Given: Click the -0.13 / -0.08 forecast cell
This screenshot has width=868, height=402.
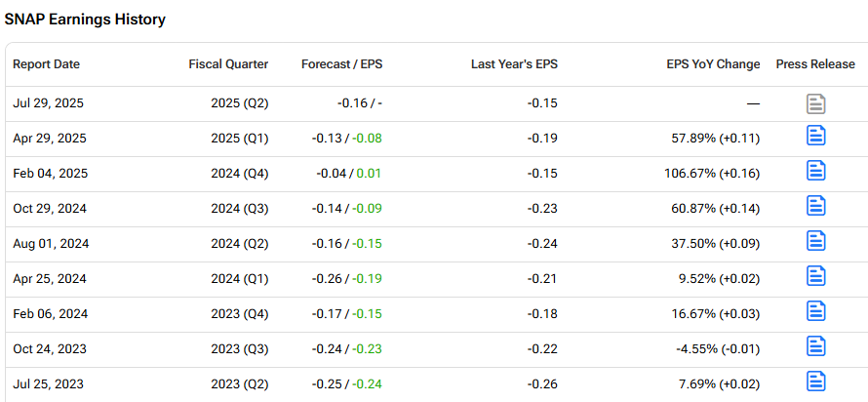Looking at the screenshot, I should [347, 139].
